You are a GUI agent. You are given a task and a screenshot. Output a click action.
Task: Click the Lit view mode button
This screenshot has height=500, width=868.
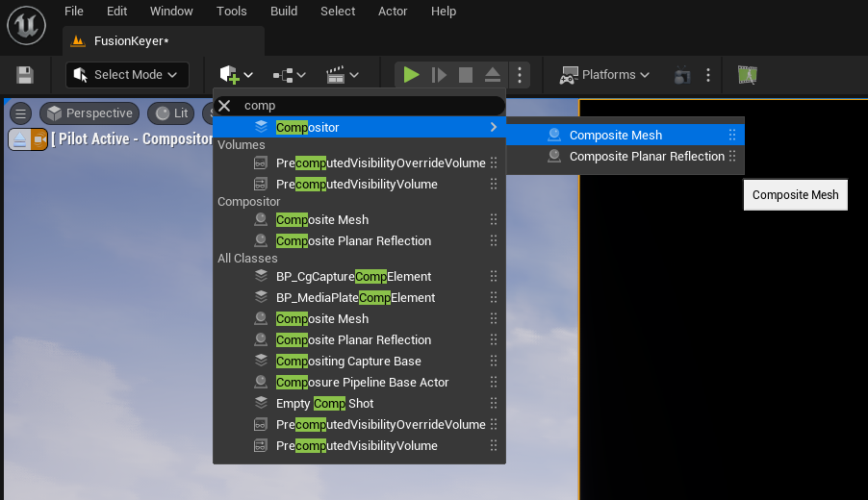(170, 113)
